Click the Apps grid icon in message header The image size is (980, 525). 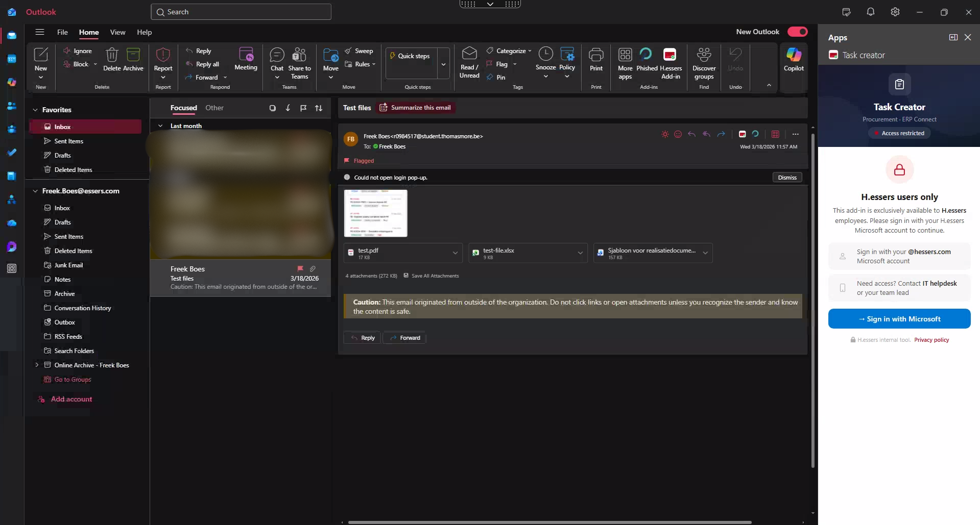(x=775, y=134)
